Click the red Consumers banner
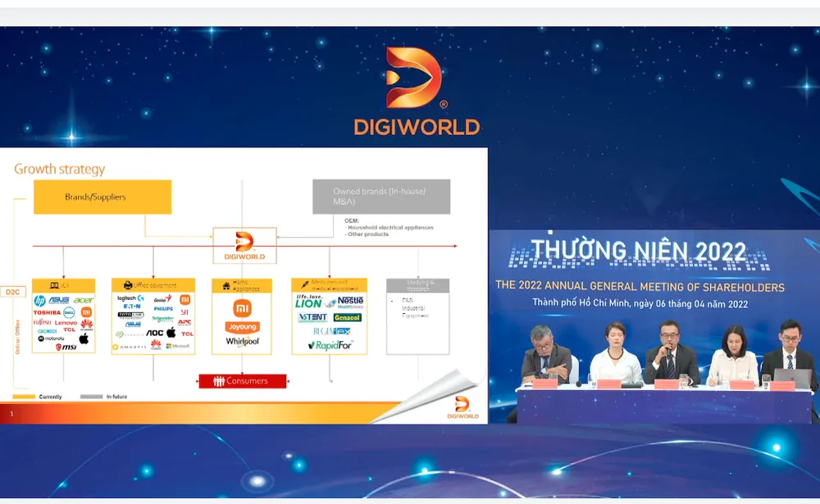820x504 pixels. [x=243, y=380]
